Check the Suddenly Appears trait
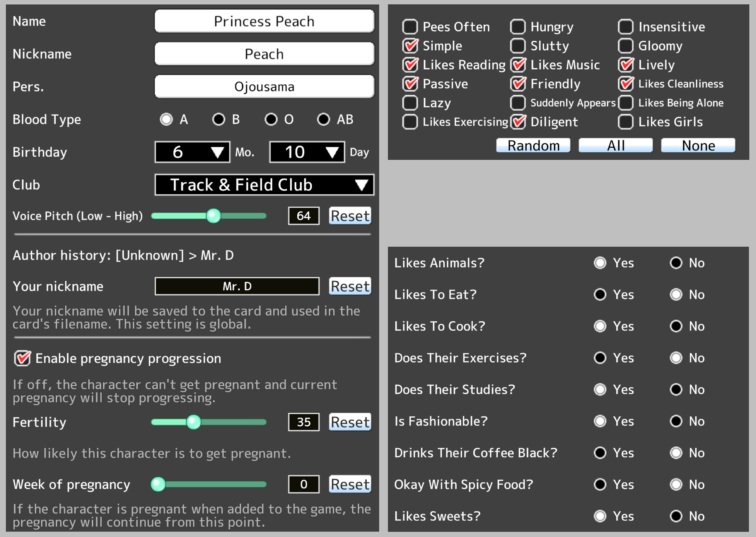Image resolution: width=756 pixels, height=537 pixels. (x=518, y=103)
